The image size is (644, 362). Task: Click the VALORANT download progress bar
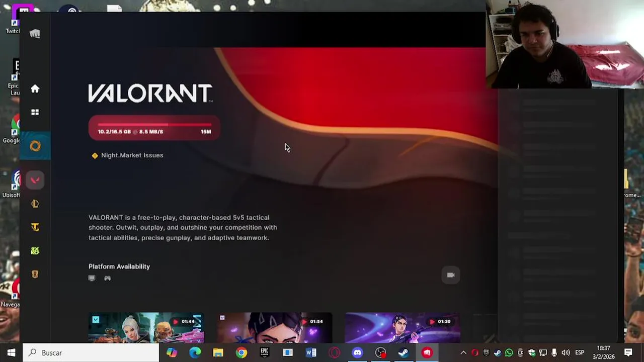(154, 128)
